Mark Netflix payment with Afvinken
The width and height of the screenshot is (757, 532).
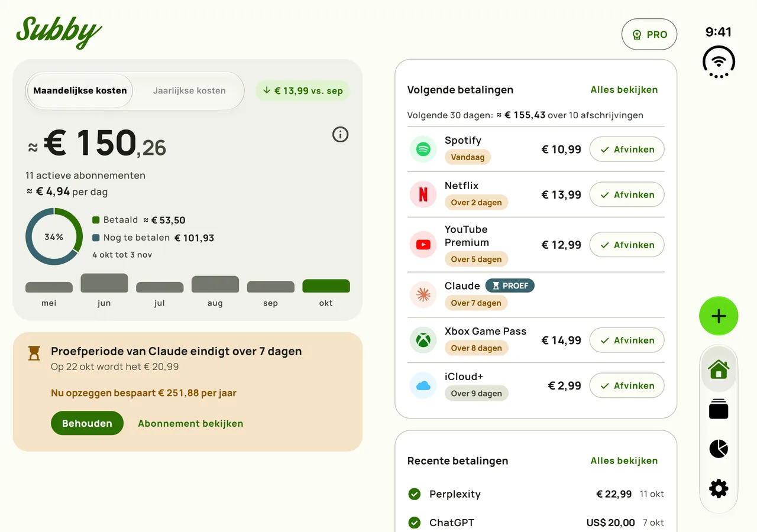pos(627,194)
